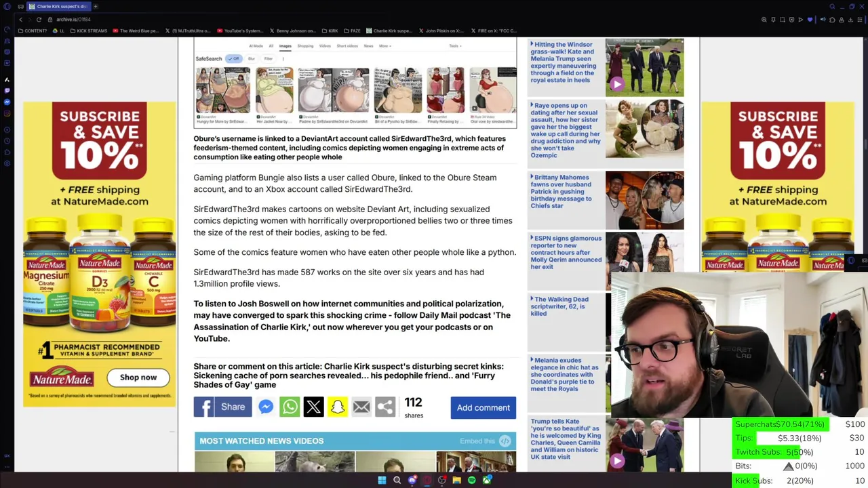Play the Kate and Melania video thumbnail
868x488 pixels.
click(x=644, y=67)
